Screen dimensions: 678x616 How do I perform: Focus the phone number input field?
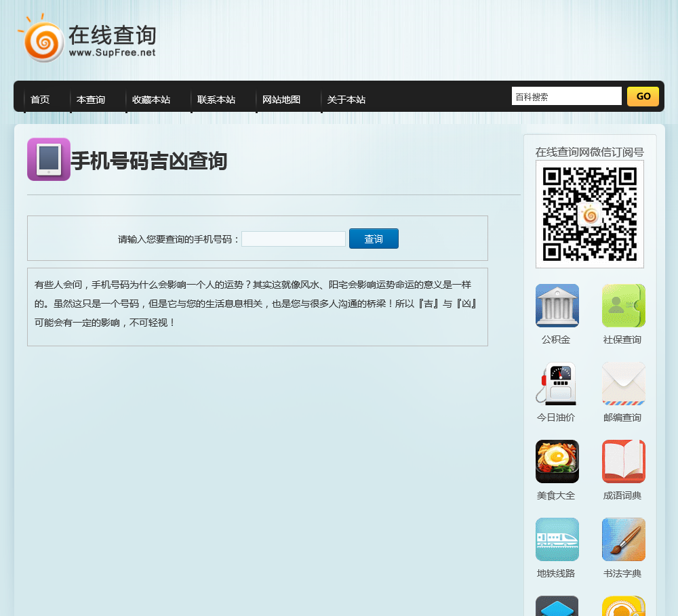[294, 239]
